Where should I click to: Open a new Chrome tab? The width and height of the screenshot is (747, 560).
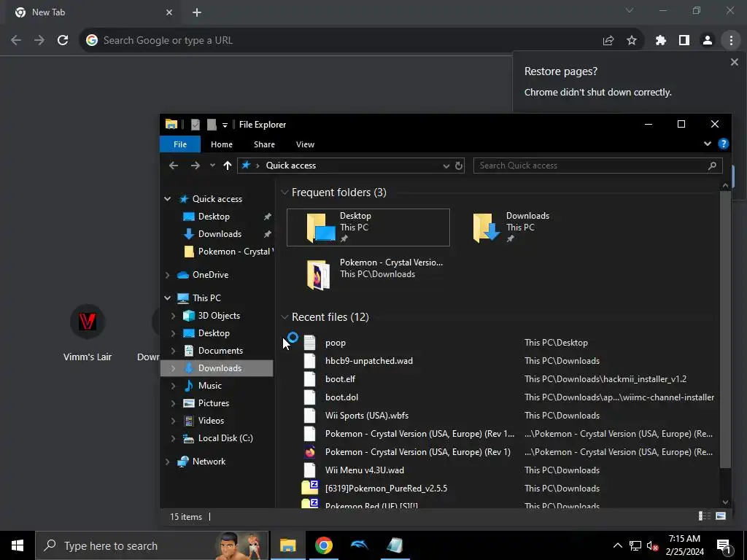197,12
